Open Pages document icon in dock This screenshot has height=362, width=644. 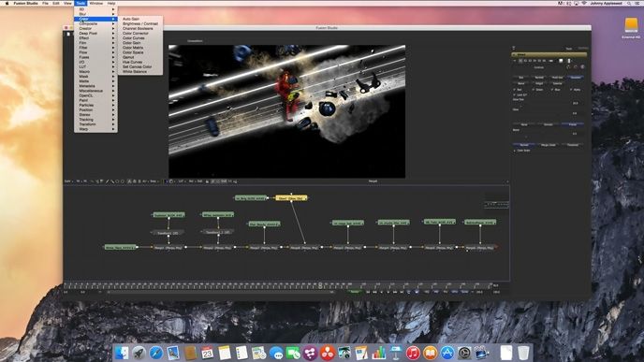coord(361,353)
